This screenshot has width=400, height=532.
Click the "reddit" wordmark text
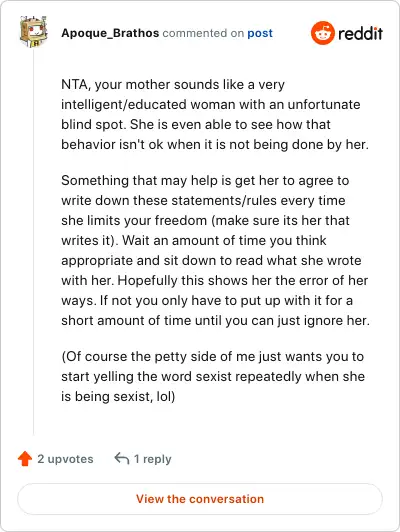click(x=360, y=33)
